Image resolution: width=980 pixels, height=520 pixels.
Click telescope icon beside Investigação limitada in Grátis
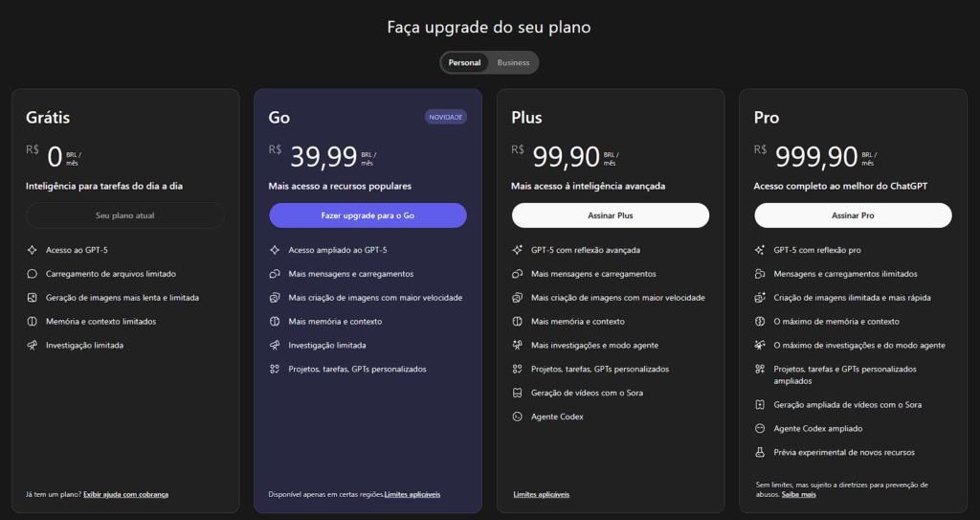pos(33,345)
